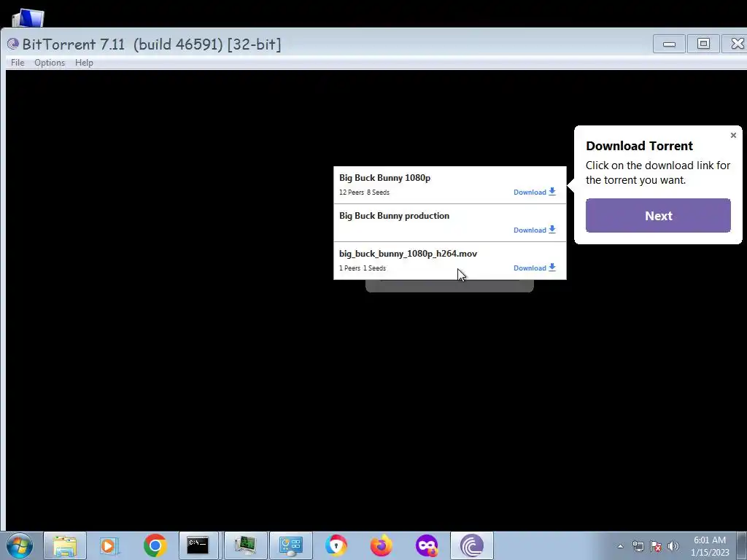Click the download arrow icon for Big Buck Bunny 1080p
The width and height of the screenshot is (747, 560).
552,192
